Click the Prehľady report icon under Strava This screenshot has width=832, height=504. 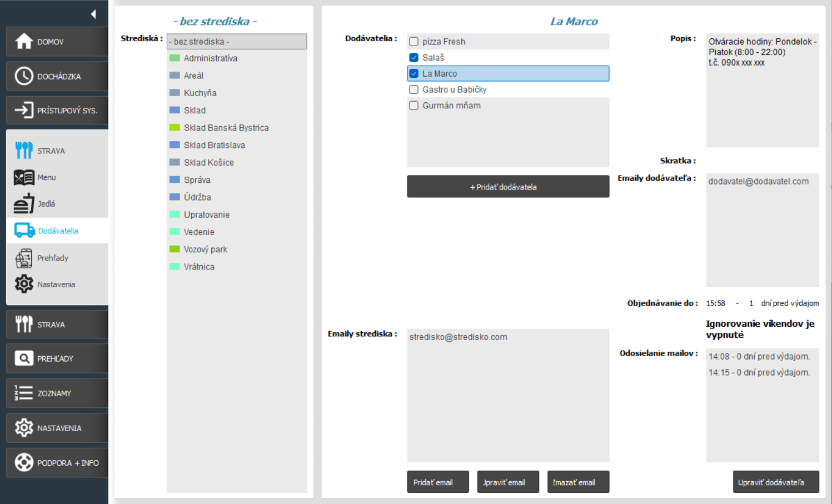tap(24, 258)
